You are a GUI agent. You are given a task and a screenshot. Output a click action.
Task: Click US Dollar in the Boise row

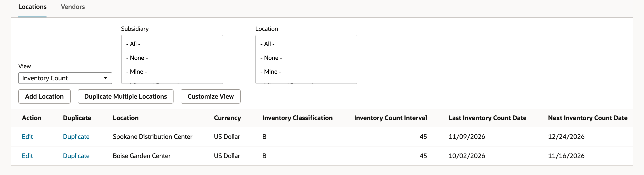pos(227,156)
